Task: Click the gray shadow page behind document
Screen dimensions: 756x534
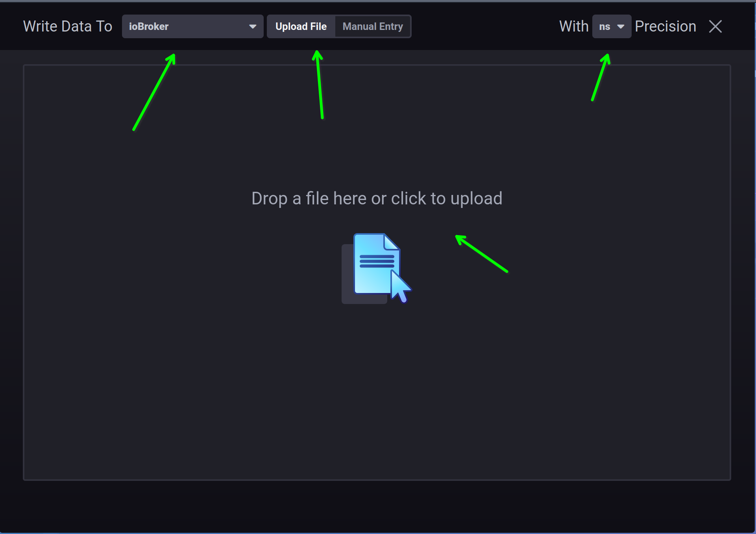Action: 348,276
